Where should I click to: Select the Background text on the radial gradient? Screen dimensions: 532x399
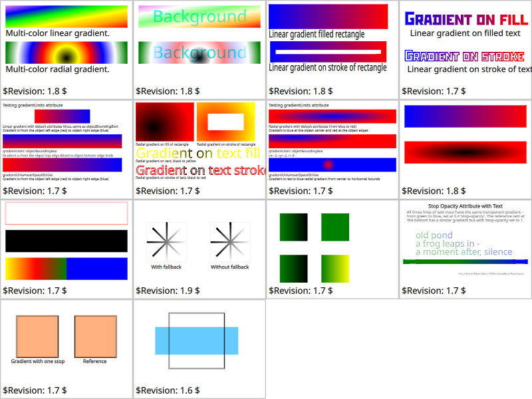click(199, 53)
